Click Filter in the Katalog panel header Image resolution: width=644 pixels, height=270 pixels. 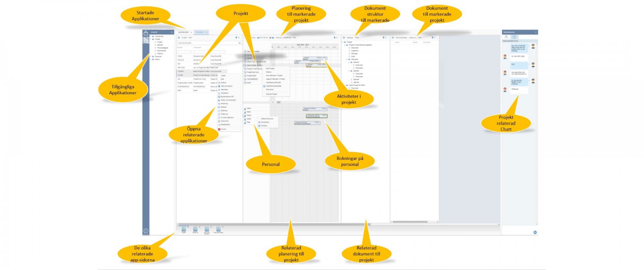[x=357, y=38]
